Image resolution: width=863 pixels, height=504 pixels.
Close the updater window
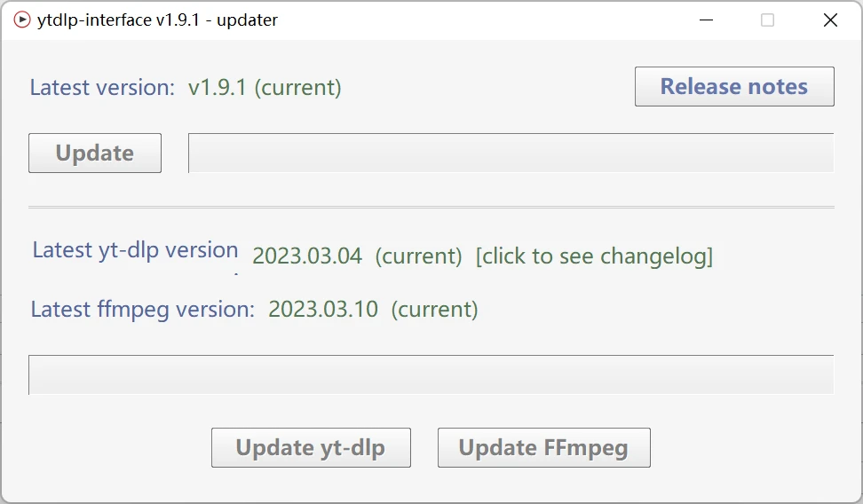tap(830, 20)
